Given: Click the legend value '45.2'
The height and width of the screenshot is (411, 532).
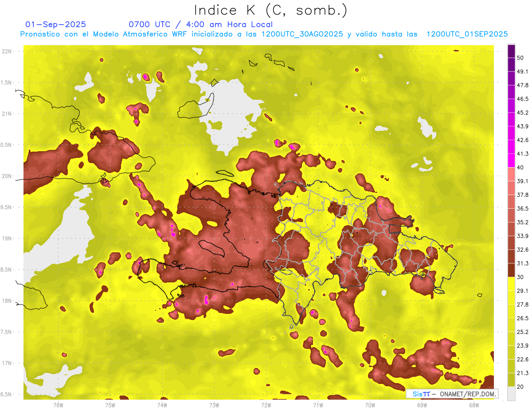Looking at the screenshot, I should tap(523, 113).
